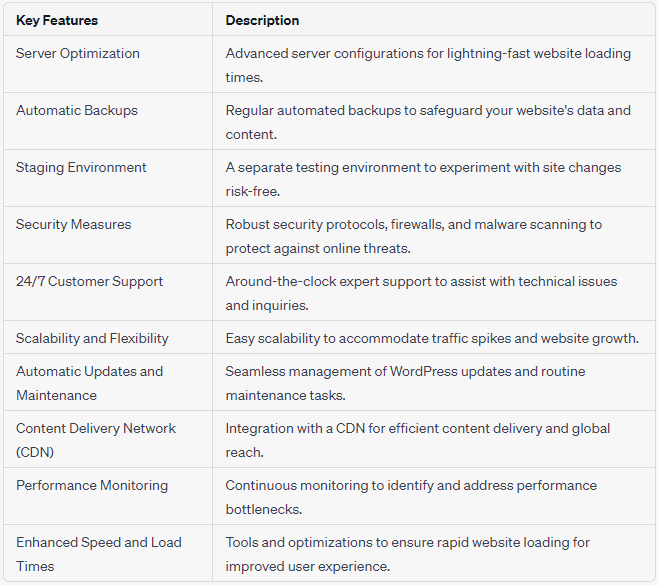This screenshot has height=585, width=658.
Task: Click the regular automated backups description
Action: [x=428, y=122]
